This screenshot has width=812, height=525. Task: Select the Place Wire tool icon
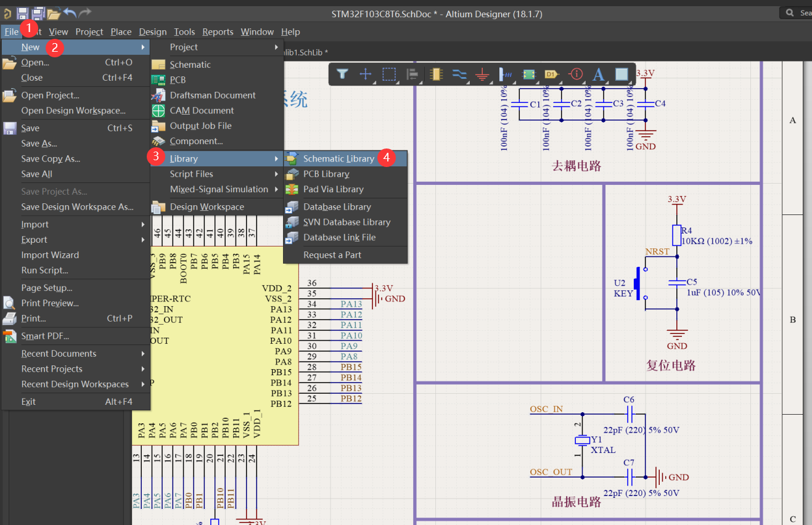point(459,75)
